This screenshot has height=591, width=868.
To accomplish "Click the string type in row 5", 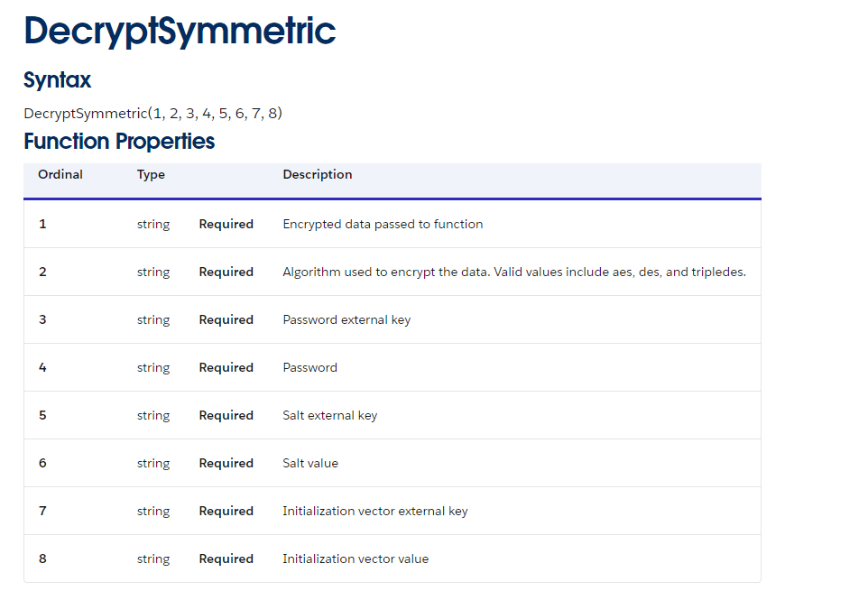I will pyautogui.click(x=153, y=415).
